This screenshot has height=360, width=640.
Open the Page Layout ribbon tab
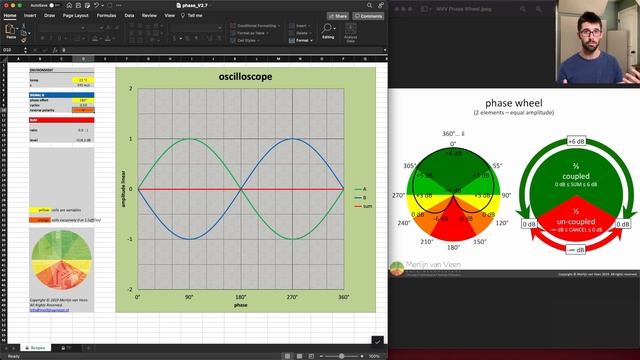click(x=76, y=16)
